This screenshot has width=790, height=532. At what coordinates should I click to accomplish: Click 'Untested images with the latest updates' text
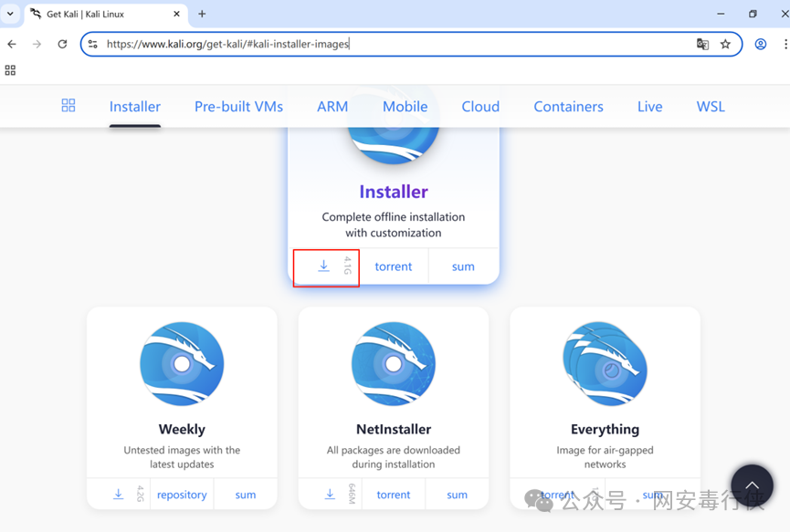182,457
